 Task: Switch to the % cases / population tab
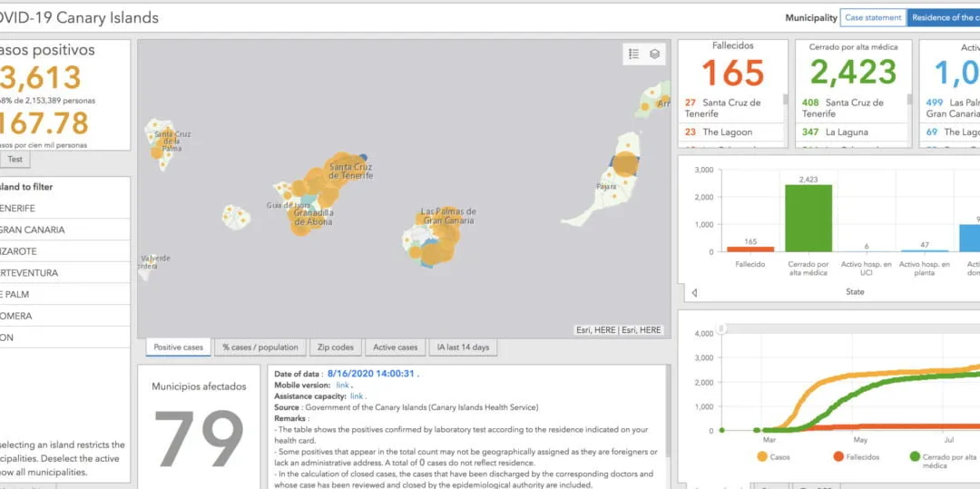[260, 347]
